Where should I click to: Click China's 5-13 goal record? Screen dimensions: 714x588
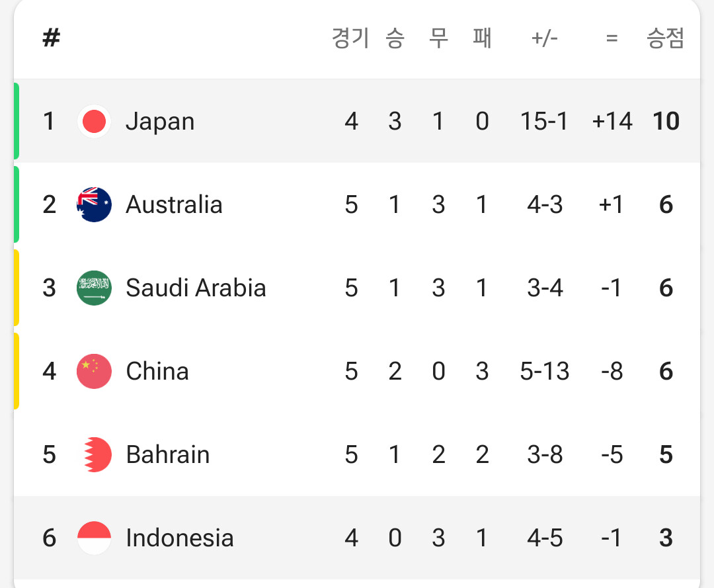coord(545,371)
